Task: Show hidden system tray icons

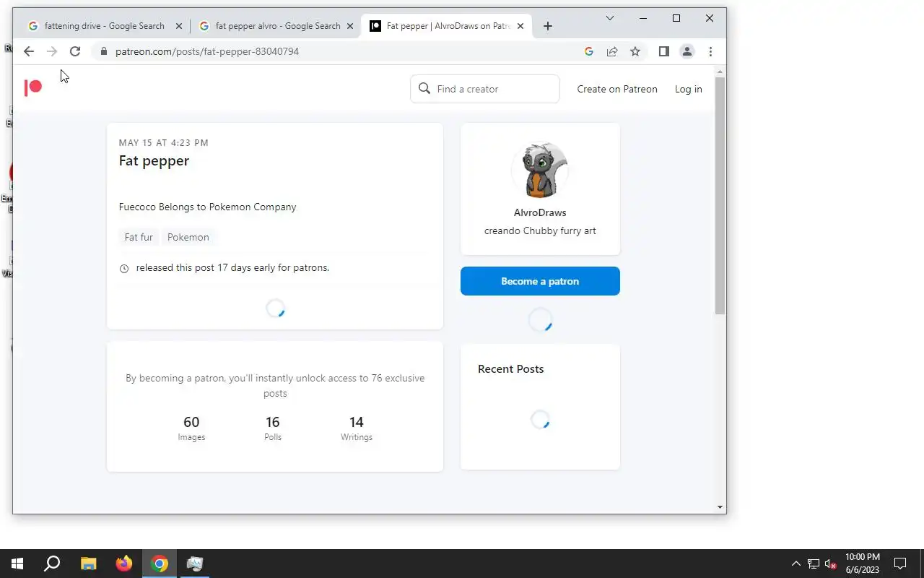Action: 796,564
